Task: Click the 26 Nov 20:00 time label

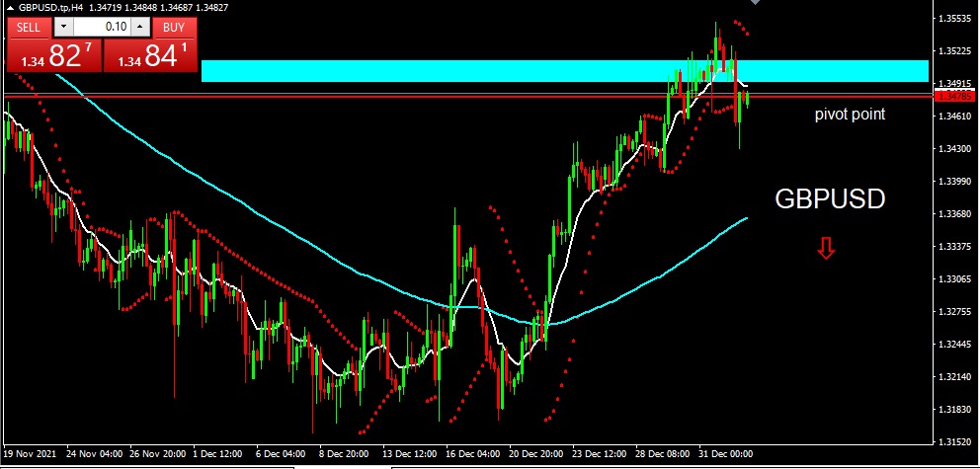Action: (x=157, y=453)
